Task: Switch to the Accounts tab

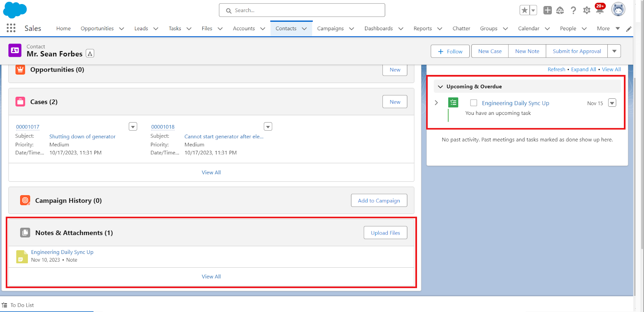Action: 244,28
